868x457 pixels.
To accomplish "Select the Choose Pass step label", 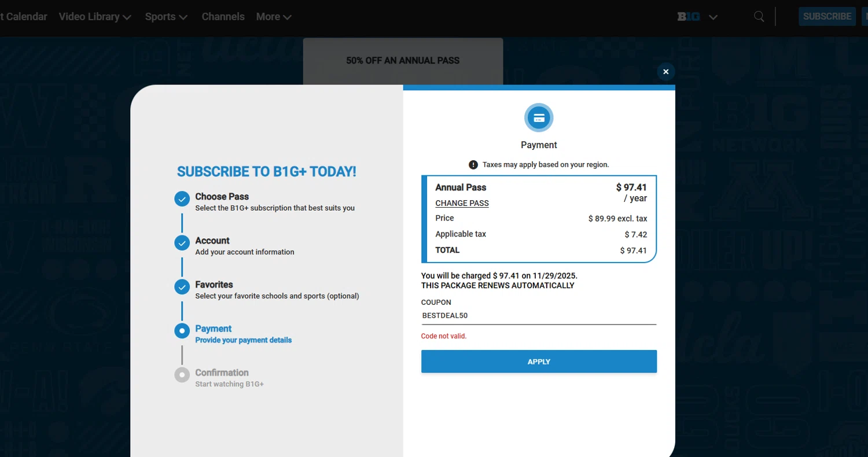I will pyautogui.click(x=222, y=197).
